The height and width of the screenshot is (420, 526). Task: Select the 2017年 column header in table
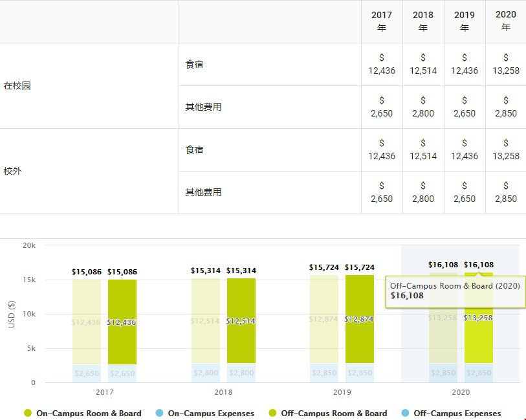382,21
